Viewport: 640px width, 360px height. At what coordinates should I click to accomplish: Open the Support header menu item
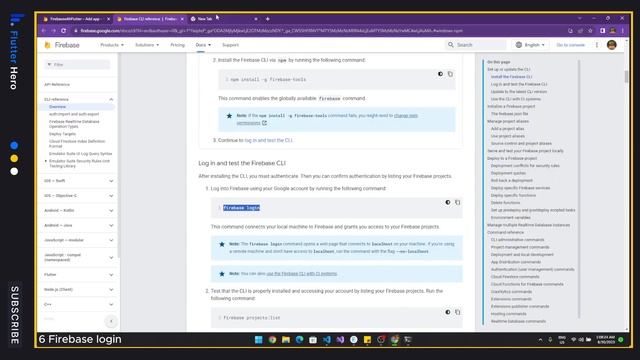[231, 45]
